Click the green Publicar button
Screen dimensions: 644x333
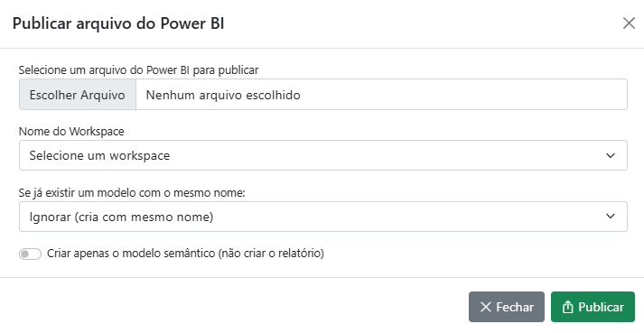coord(593,307)
